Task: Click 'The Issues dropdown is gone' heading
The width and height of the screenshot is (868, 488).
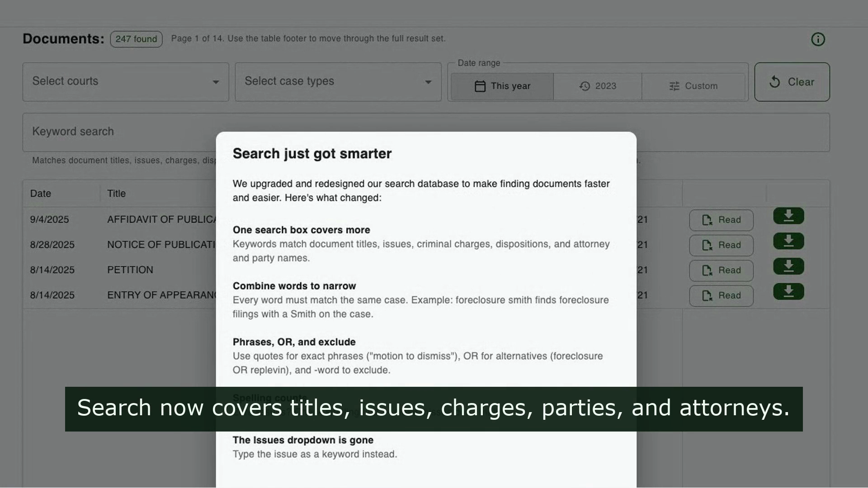Action: coord(303,440)
